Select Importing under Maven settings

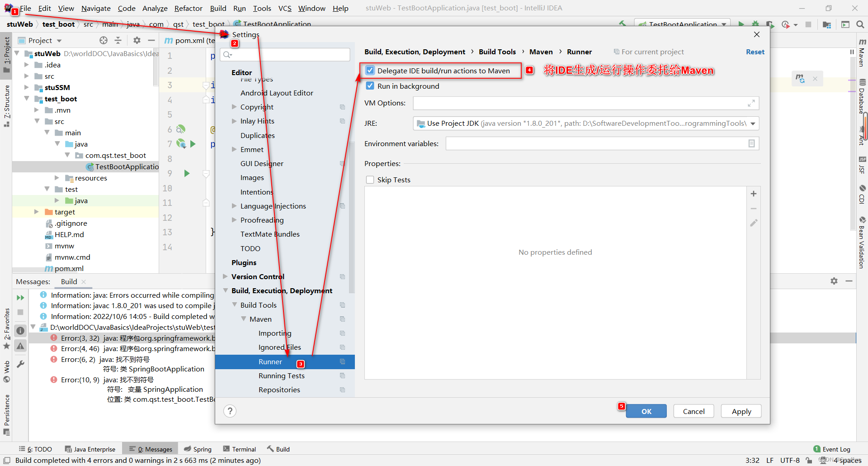click(x=275, y=333)
